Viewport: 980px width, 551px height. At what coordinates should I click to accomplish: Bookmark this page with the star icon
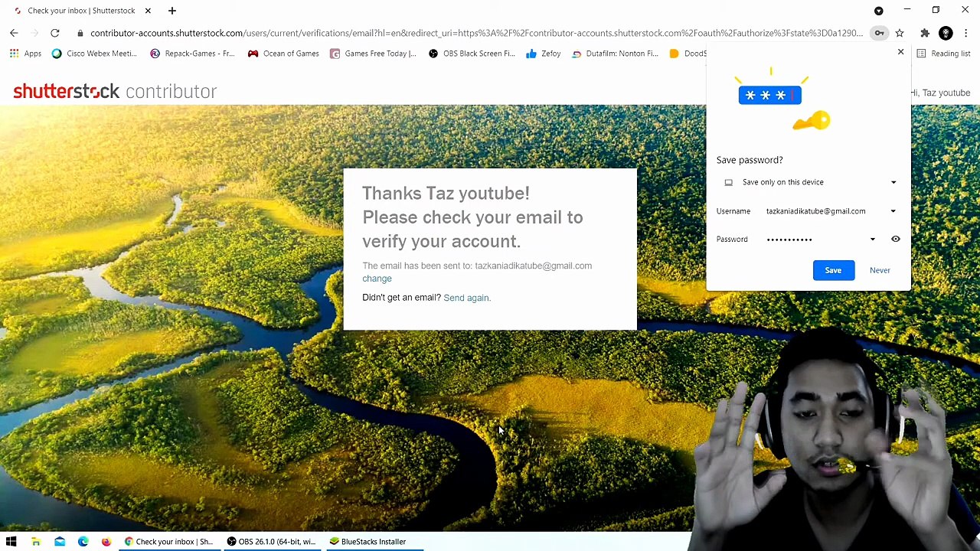tap(900, 33)
